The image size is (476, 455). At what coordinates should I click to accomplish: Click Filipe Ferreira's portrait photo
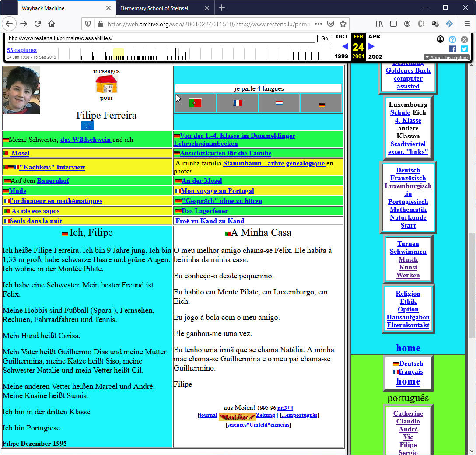pyautogui.click(x=21, y=91)
